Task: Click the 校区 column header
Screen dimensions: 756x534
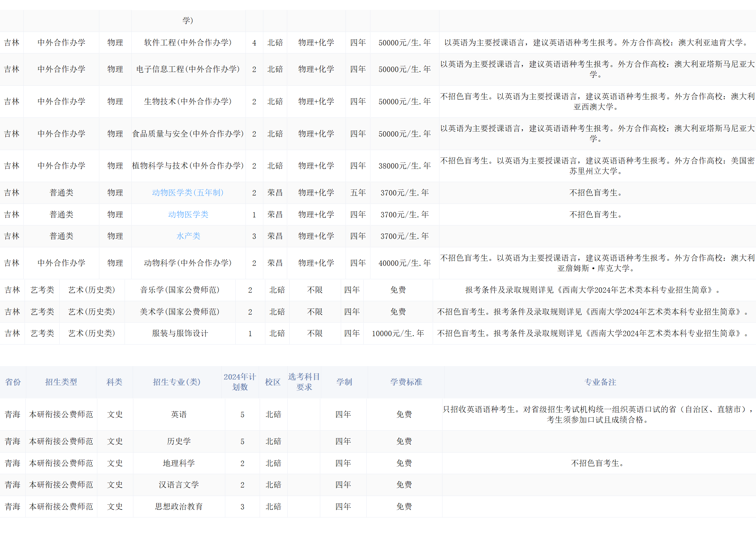Action: click(273, 382)
